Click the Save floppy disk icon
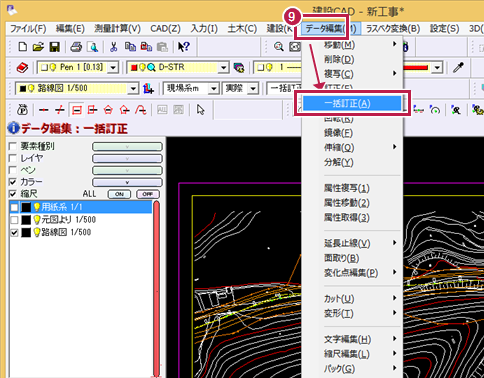Screen dimensions: 484x378 tap(54, 47)
